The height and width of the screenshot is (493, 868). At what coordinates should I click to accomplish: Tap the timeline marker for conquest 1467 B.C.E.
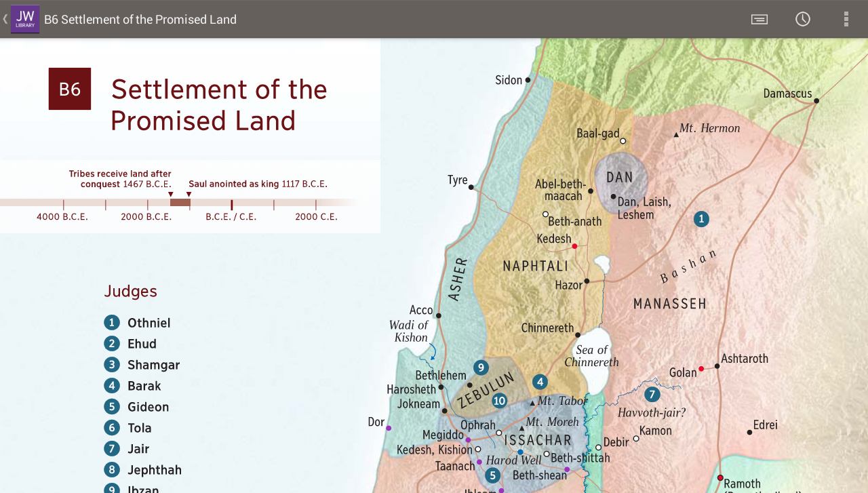tap(171, 195)
